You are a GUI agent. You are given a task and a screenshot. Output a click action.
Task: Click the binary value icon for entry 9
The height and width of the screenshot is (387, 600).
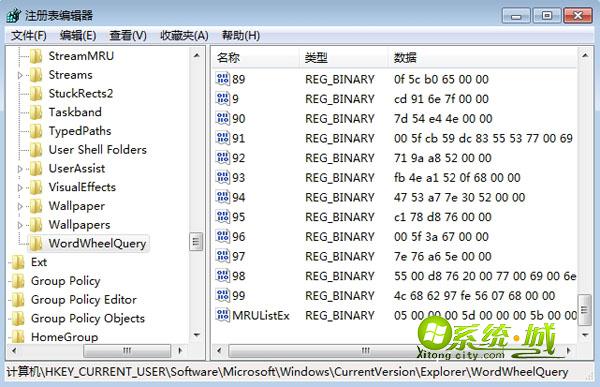tap(222, 99)
